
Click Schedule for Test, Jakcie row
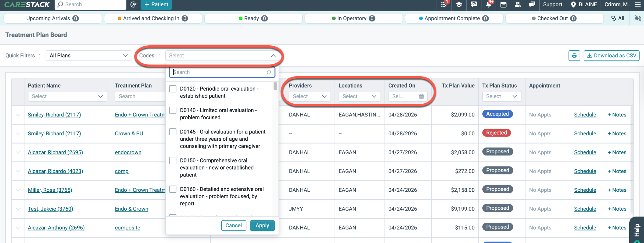click(x=585, y=209)
